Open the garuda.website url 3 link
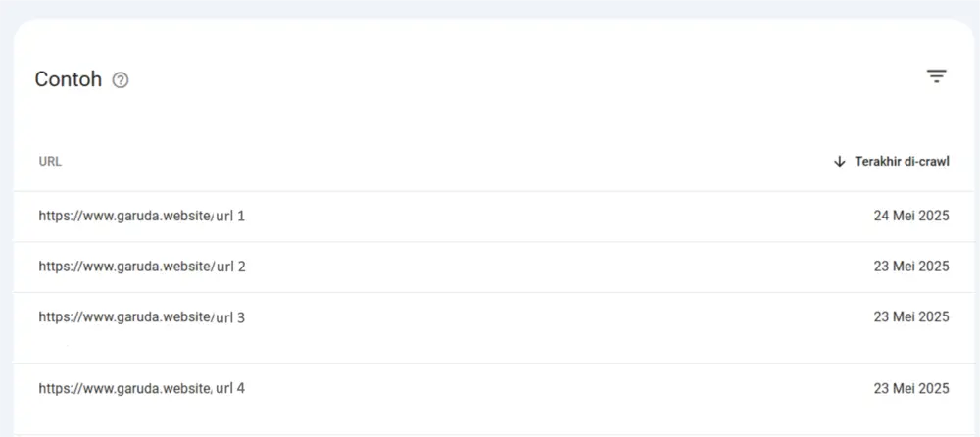This screenshot has width=980, height=437. (x=142, y=317)
